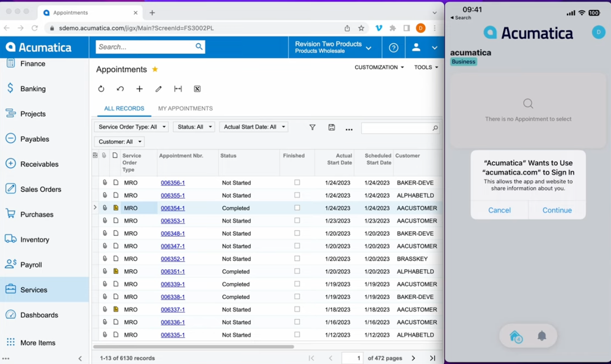Switch to the MY APPOINTMENTS tab
This screenshot has height=364, width=611.
pos(185,109)
